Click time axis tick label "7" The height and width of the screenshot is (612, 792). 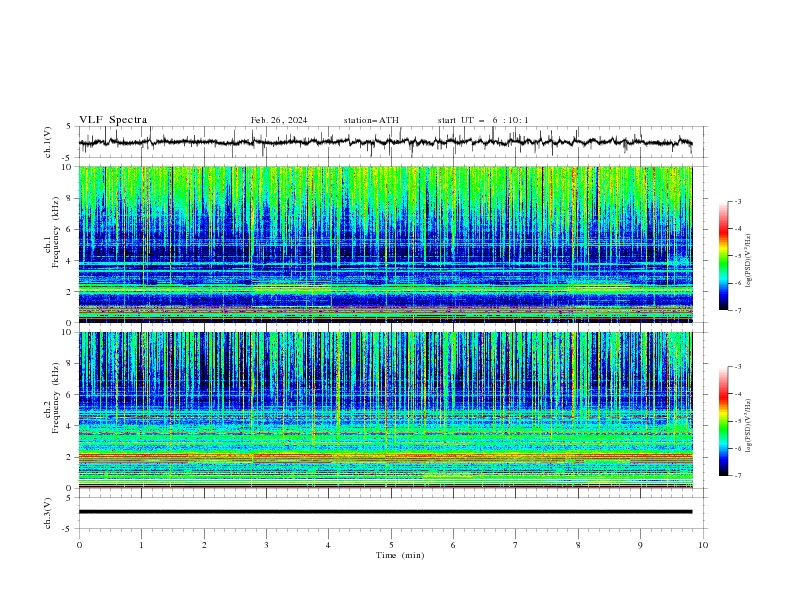(x=516, y=545)
